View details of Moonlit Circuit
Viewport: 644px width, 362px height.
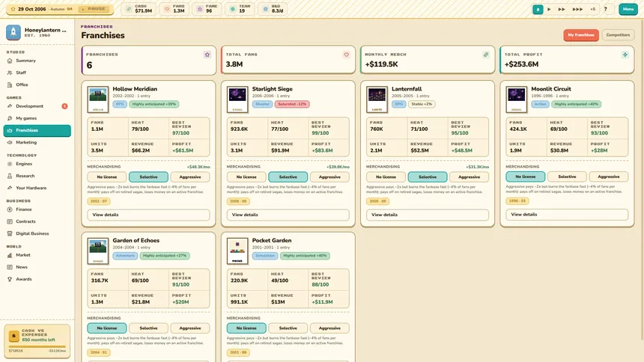point(567,214)
